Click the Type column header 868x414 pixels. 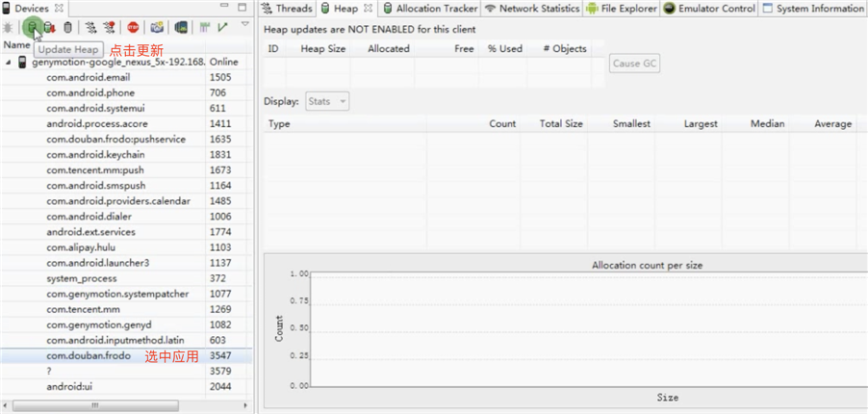pos(345,123)
